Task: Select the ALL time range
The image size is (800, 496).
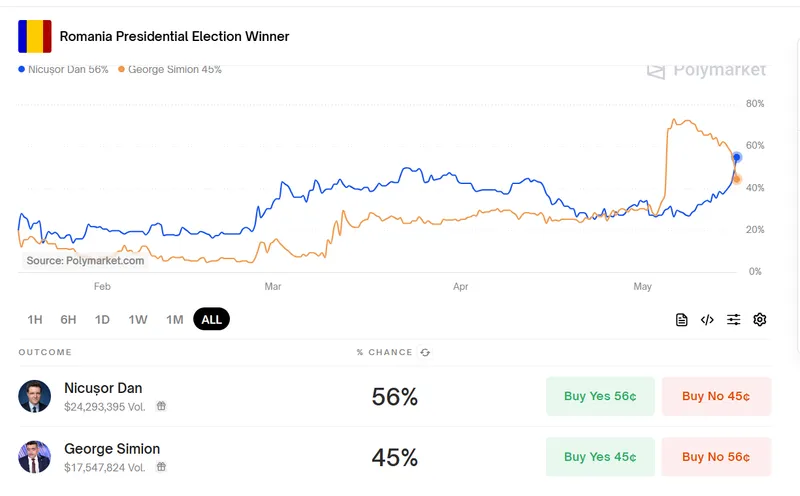Action: pos(211,320)
